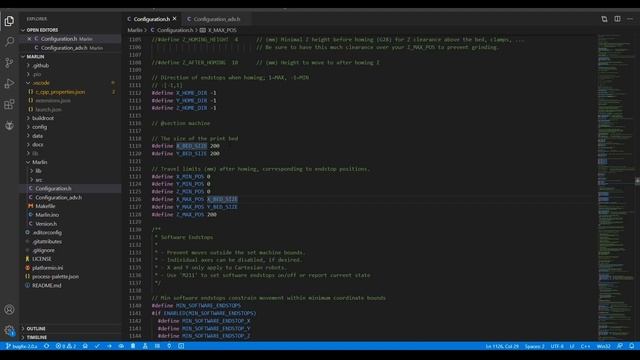Open the Run and Debug view
Viewport: 640px width, 360px height.
click(9, 83)
